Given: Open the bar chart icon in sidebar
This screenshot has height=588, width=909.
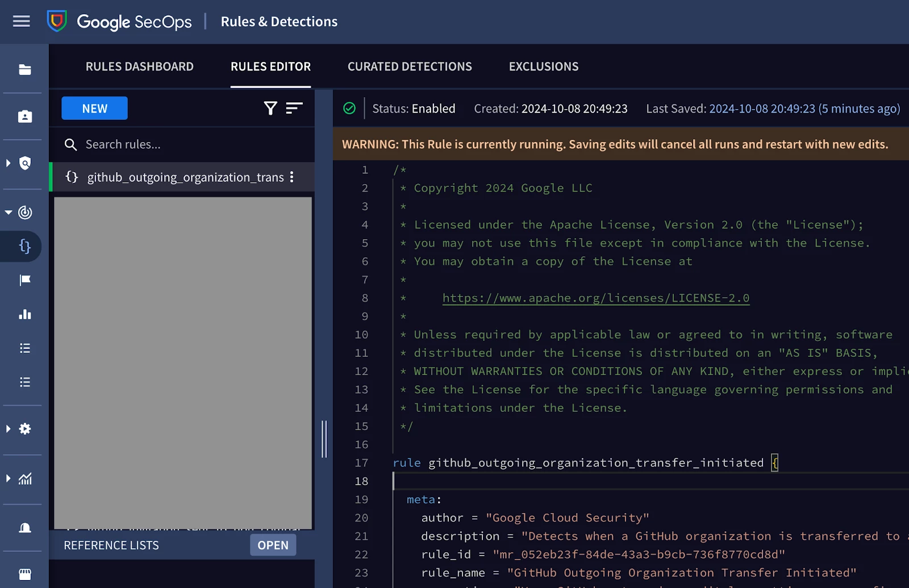Looking at the screenshot, I should 25,314.
